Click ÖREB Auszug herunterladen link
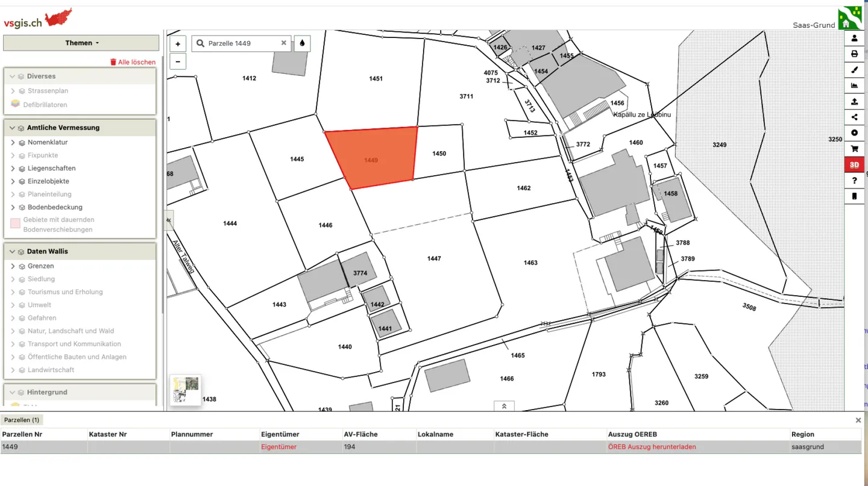The image size is (868, 486). point(652,447)
